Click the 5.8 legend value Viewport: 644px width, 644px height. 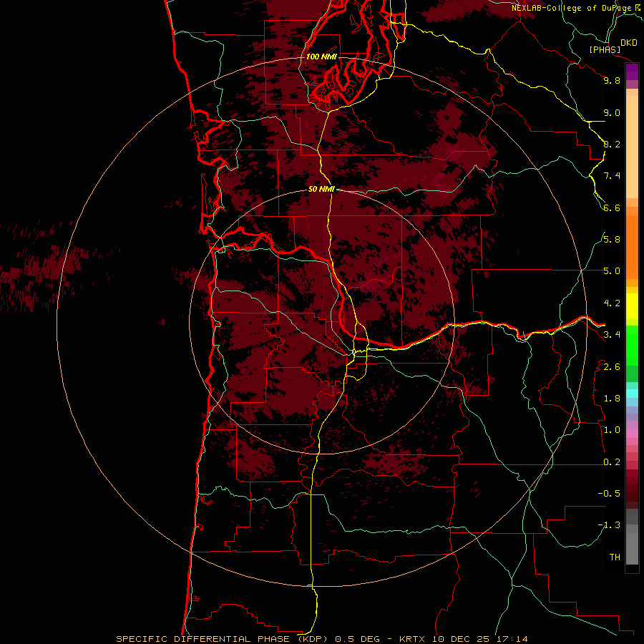click(612, 240)
